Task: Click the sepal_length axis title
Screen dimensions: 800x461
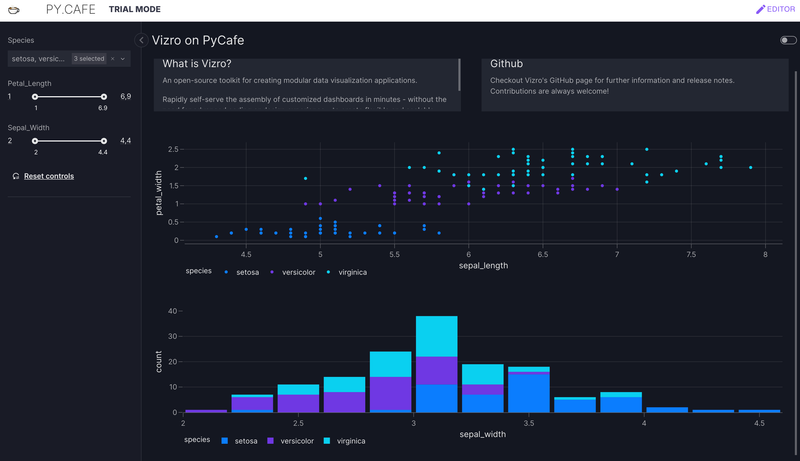Action: [483, 266]
